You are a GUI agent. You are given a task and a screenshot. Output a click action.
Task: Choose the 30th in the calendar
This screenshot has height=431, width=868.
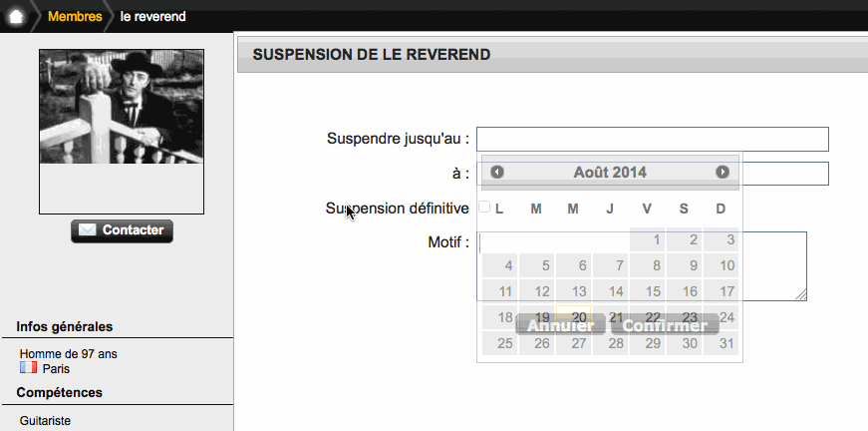(x=685, y=343)
